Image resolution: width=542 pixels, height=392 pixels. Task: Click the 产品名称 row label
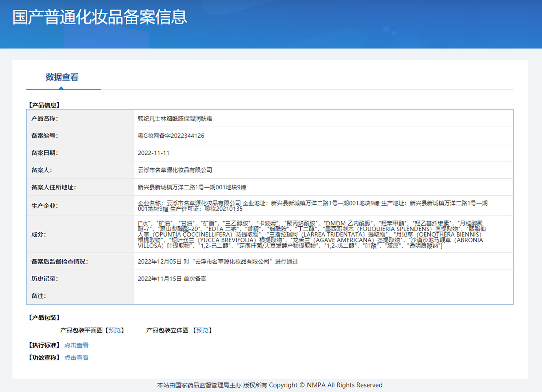coord(44,119)
